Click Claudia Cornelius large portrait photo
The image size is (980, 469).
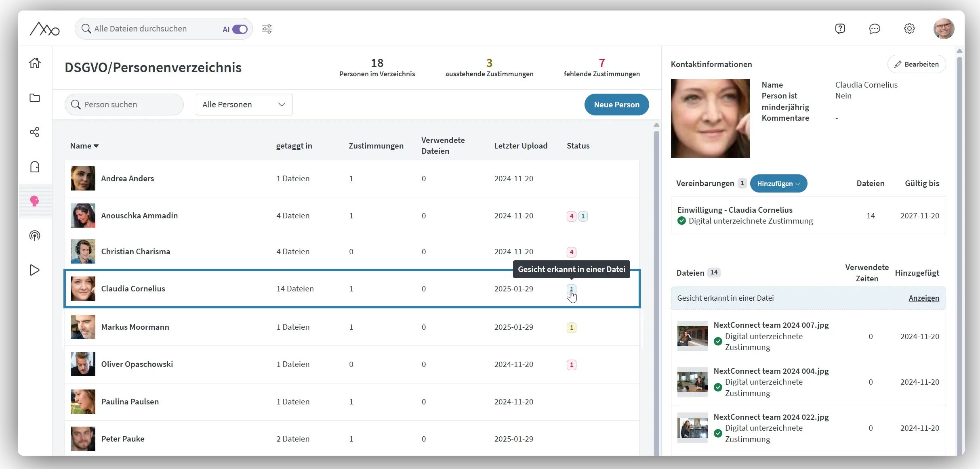[710, 118]
